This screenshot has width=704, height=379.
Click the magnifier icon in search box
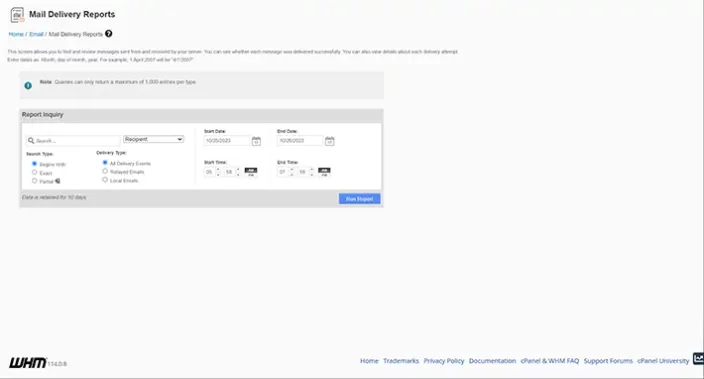click(31, 141)
